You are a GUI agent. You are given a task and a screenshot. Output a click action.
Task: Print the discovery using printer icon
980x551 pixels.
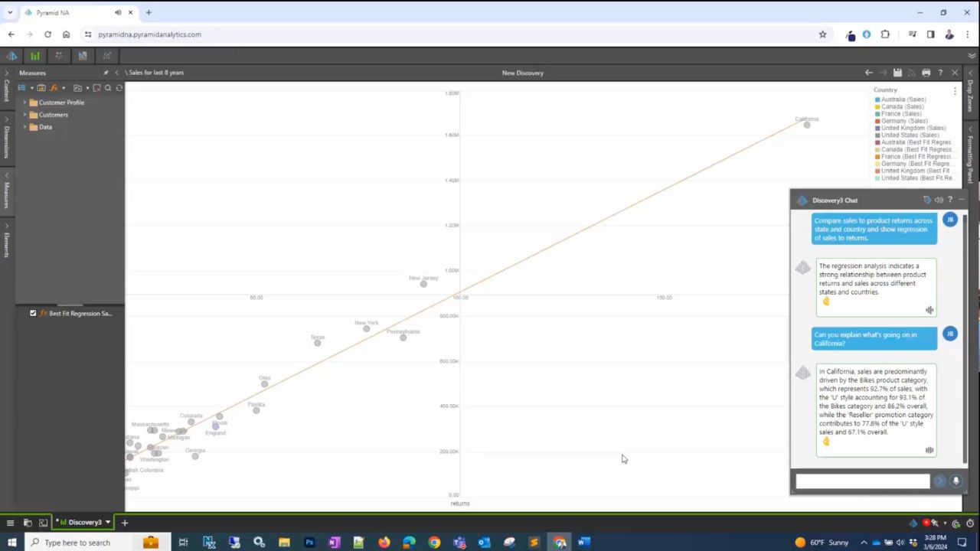click(926, 73)
